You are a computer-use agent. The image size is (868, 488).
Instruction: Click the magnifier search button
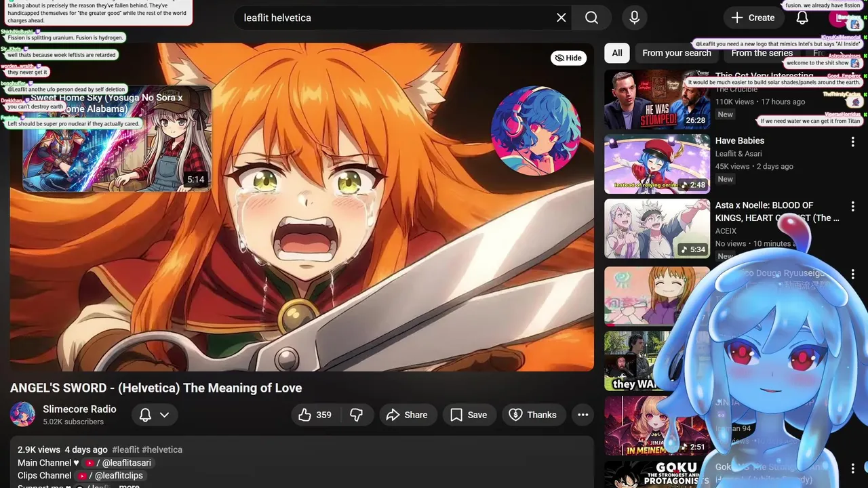pyautogui.click(x=591, y=18)
